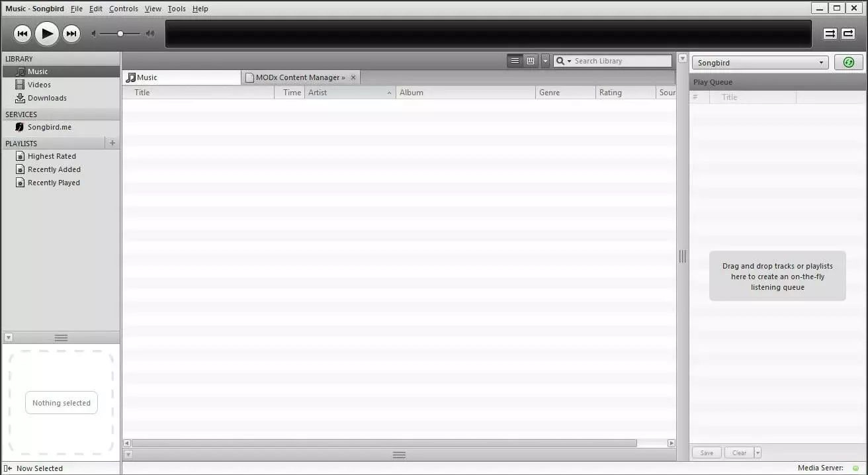Screen dimensions: 868x475
Task: Open the dropdown arrow next to Clear
Action: coord(758,453)
